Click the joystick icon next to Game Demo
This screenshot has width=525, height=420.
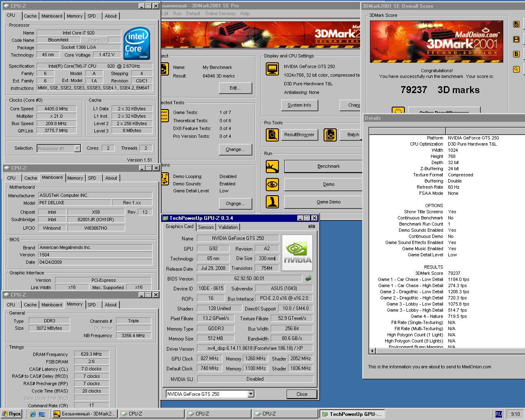click(272, 202)
